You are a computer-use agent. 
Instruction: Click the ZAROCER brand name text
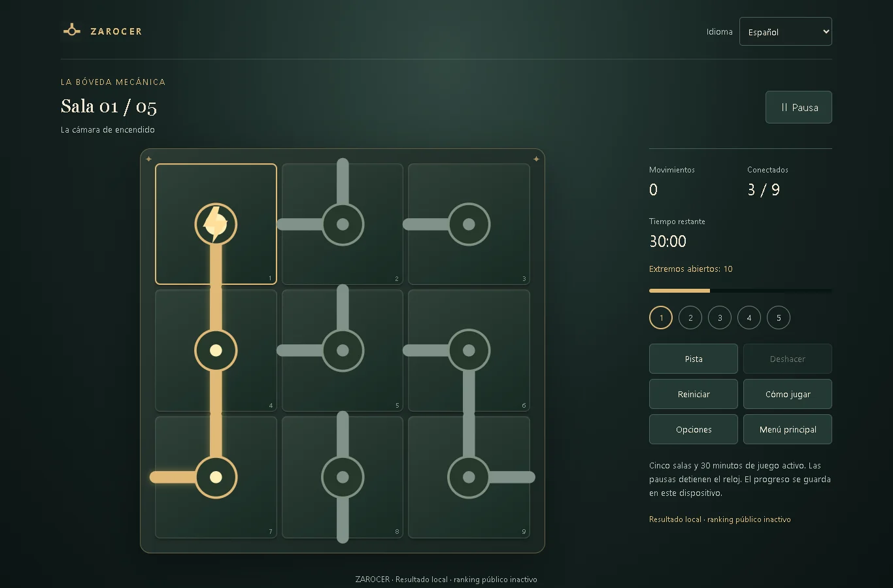(116, 31)
